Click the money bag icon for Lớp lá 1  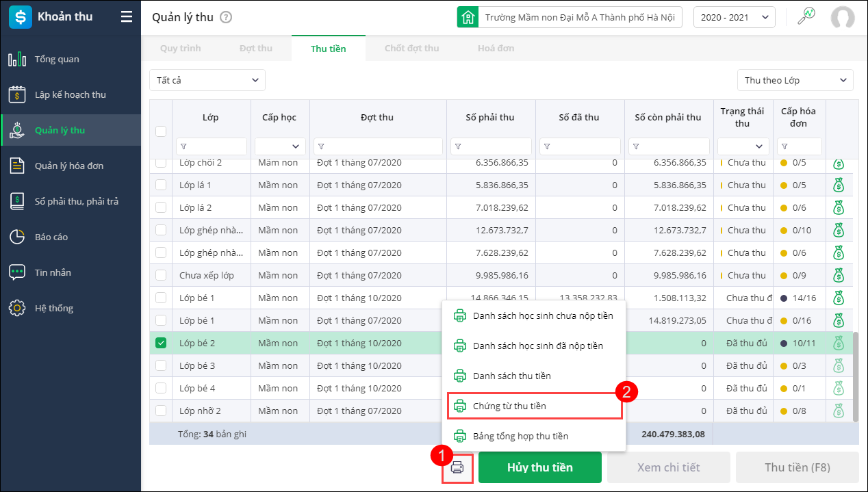pos(839,185)
